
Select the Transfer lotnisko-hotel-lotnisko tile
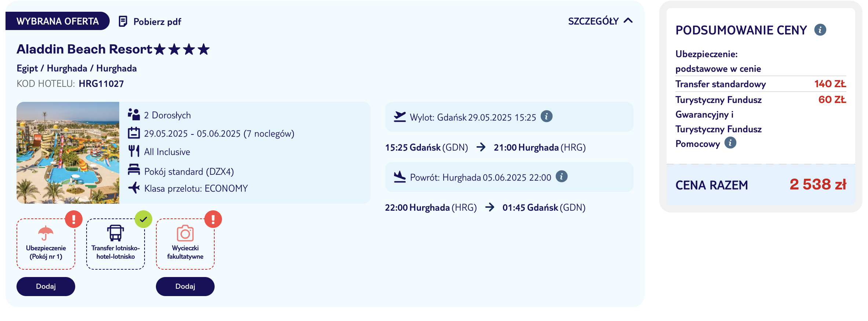[116, 244]
